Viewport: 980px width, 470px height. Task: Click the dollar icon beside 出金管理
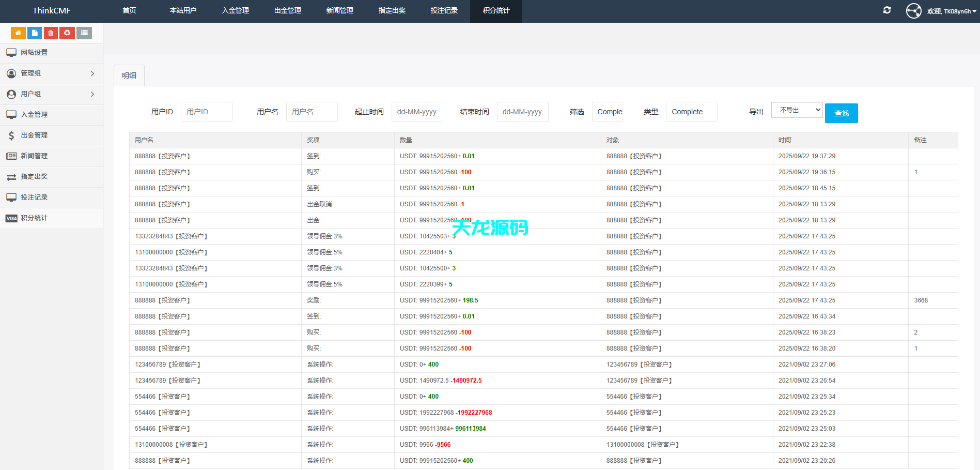(11, 135)
